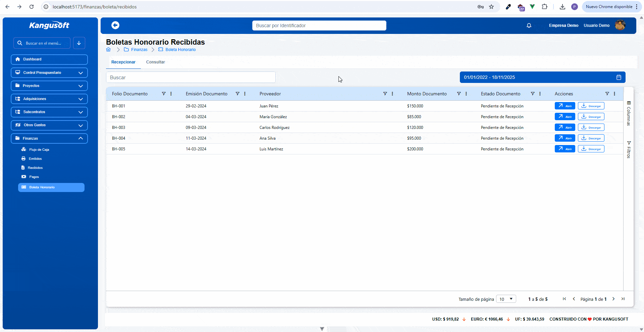Viewport: 644px width, 332px height.
Task: Expand Subcontratos menu
Action: [x=49, y=112]
